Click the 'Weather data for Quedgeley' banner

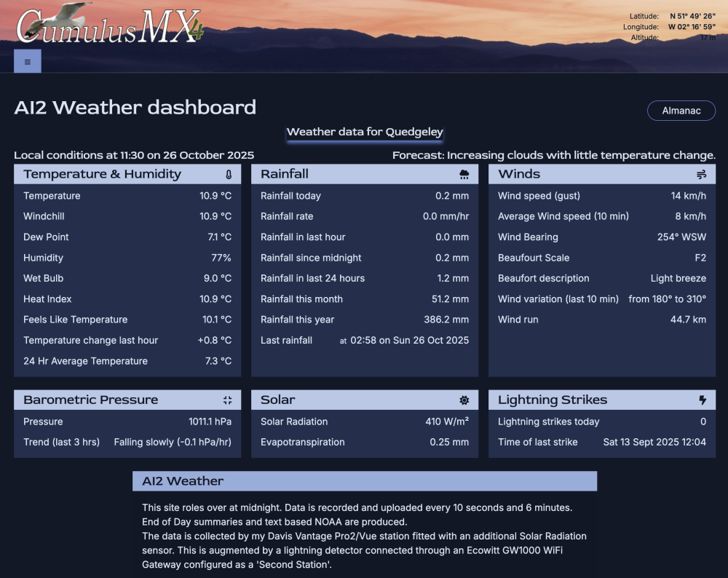(x=364, y=132)
